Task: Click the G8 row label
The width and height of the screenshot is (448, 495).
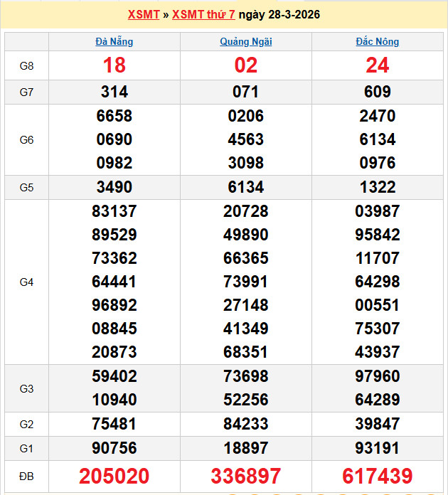Action: pyautogui.click(x=26, y=66)
